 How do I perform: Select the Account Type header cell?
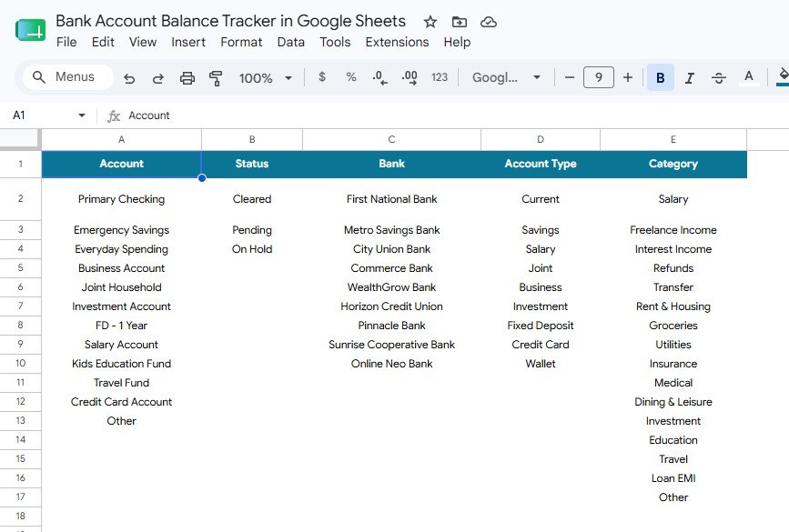[541, 164]
